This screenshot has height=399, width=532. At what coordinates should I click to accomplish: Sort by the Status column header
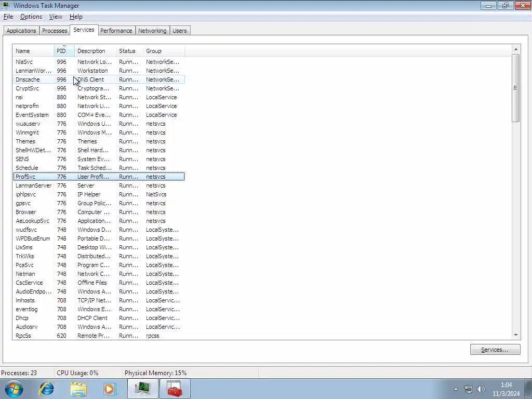click(x=129, y=51)
